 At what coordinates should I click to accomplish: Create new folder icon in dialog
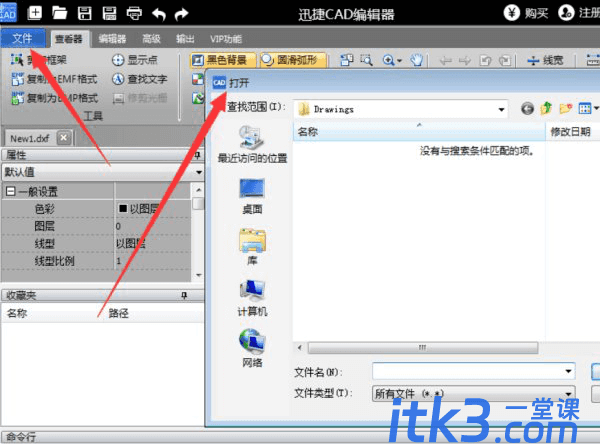565,109
